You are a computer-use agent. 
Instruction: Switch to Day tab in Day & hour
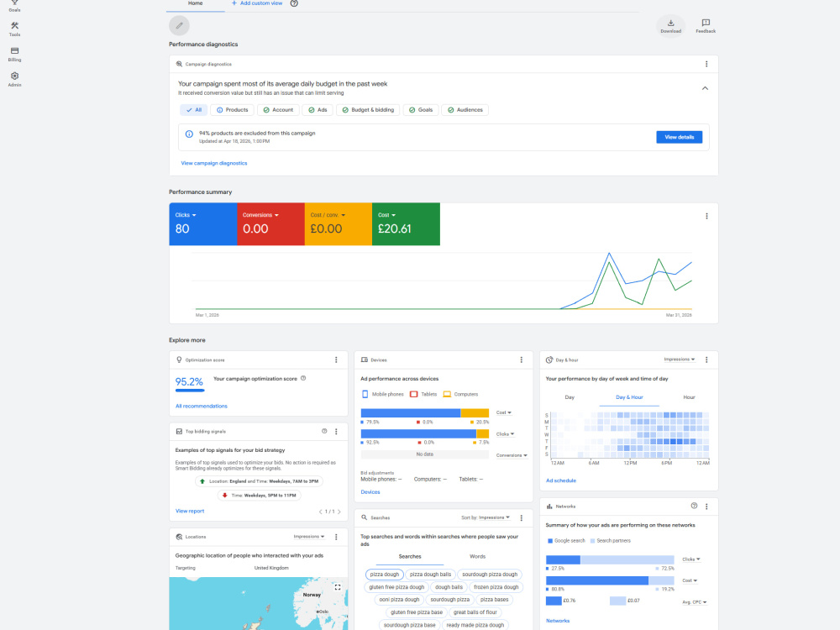click(x=570, y=397)
